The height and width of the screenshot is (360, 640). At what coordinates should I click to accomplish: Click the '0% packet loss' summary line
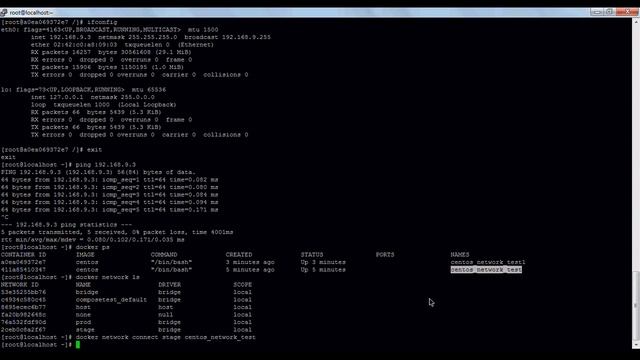(x=117, y=232)
